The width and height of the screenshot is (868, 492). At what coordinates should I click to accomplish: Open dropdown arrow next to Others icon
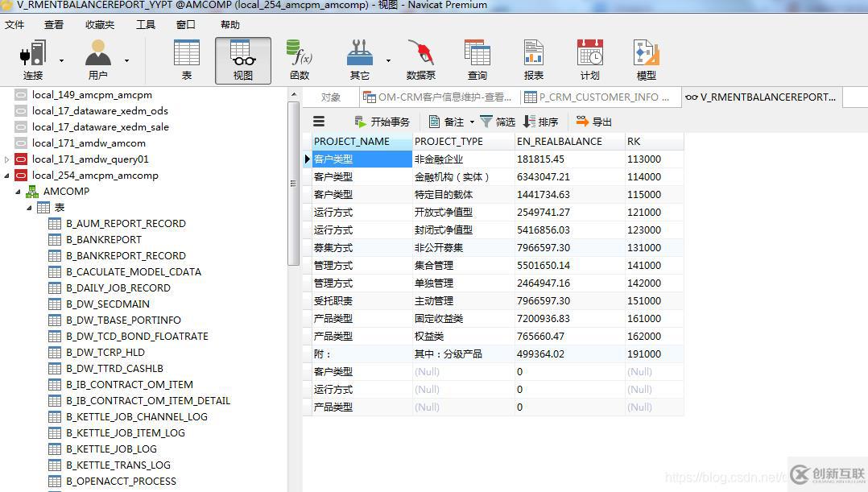click(388, 60)
